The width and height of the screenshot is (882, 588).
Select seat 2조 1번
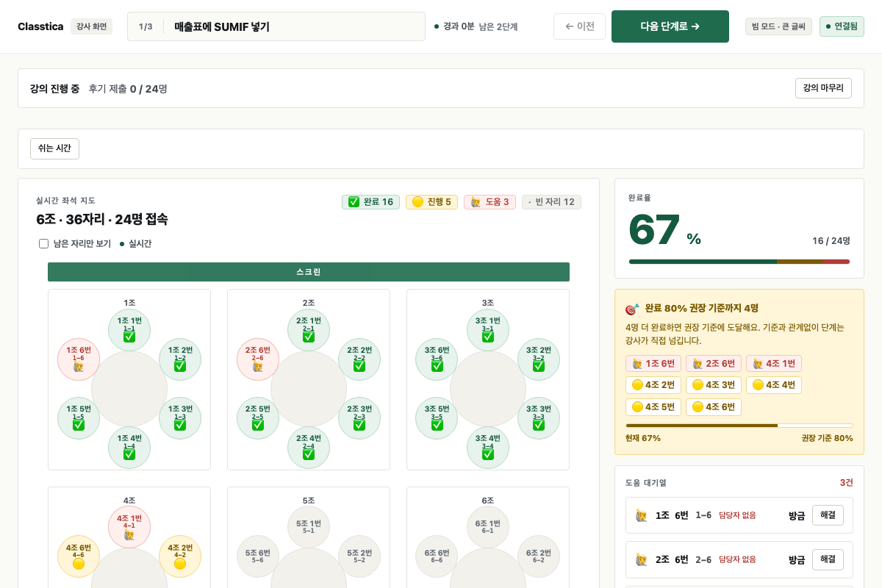[x=309, y=330]
